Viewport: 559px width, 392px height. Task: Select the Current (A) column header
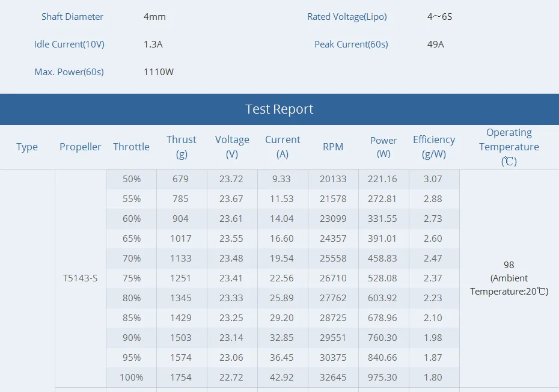(283, 147)
